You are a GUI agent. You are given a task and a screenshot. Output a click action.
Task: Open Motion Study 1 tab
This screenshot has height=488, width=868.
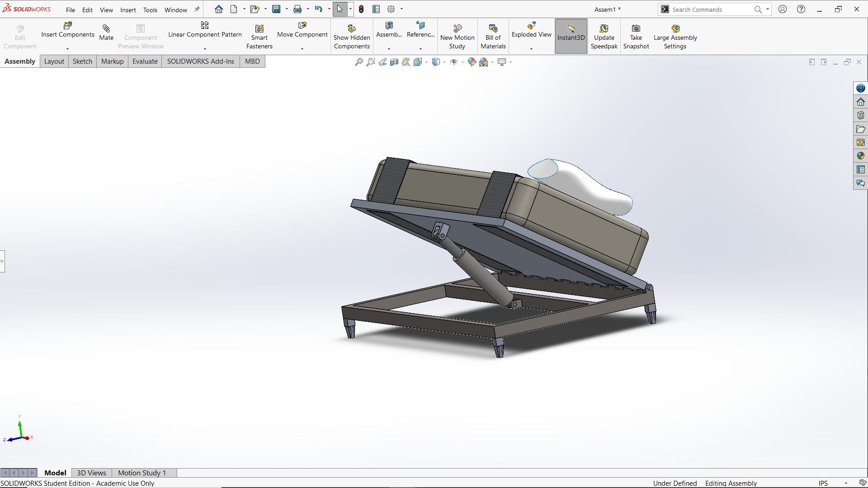click(142, 473)
